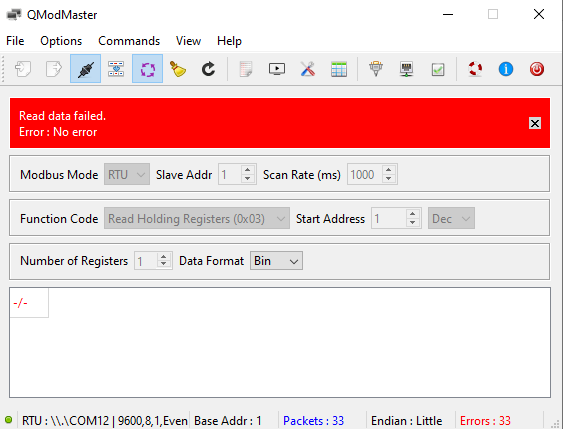Screen dimensions: 563x429
Task: Open the Bus Monitor screen icon
Action: pyautogui.click(x=277, y=69)
